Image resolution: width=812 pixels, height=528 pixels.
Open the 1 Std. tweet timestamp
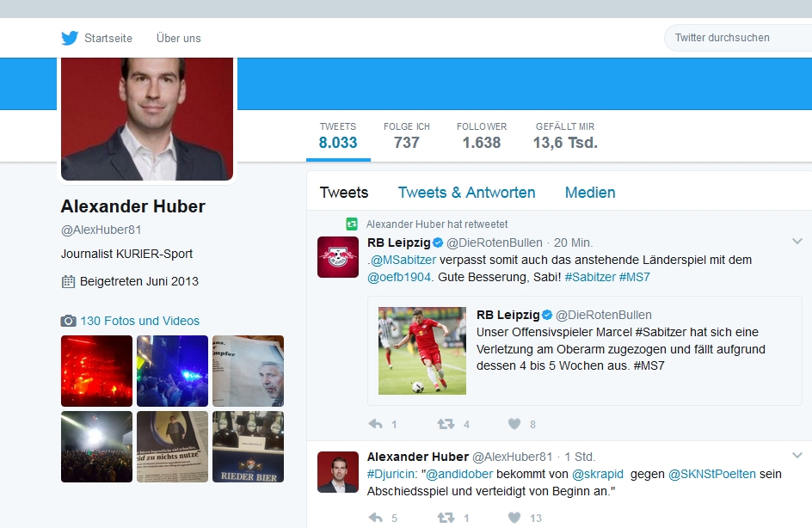[x=580, y=457]
